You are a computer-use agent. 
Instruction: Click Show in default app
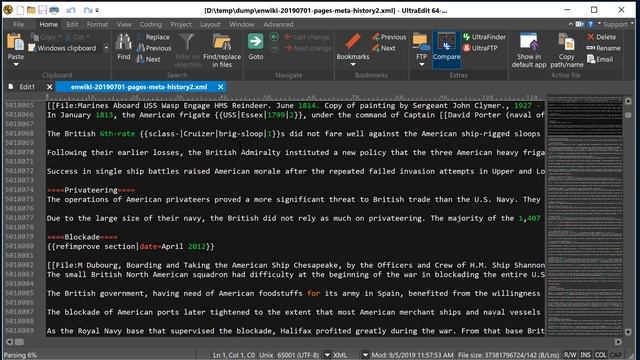tap(529, 51)
